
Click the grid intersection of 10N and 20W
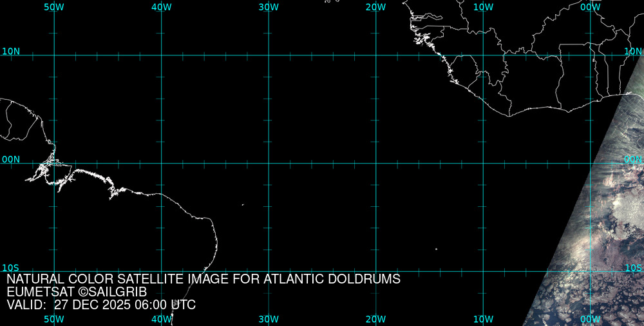point(375,55)
